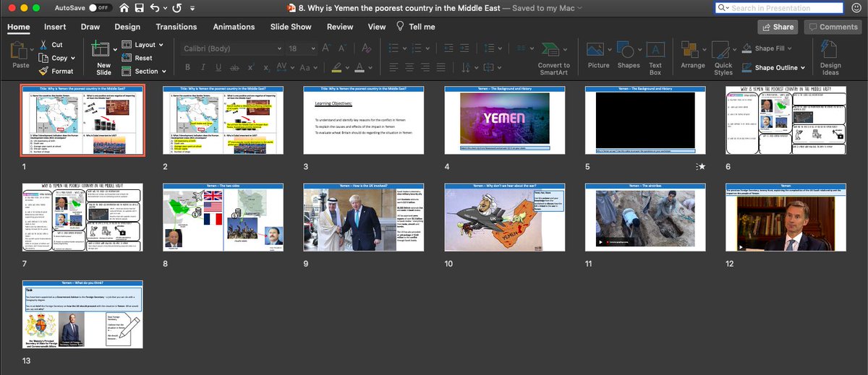The width and height of the screenshot is (868, 375).
Task: Click Align Left paragraph icon
Action: 393,67
